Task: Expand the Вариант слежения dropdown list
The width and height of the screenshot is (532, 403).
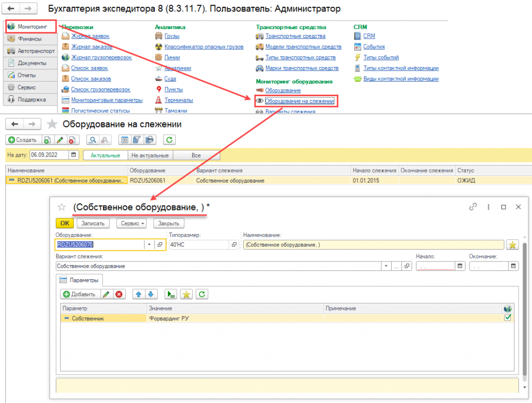Action: (x=386, y=266)
